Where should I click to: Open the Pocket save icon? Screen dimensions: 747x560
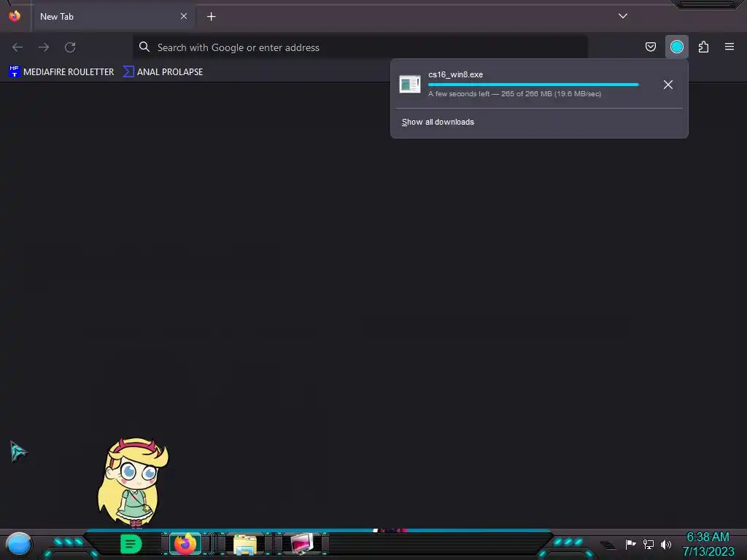pos(650,47)
